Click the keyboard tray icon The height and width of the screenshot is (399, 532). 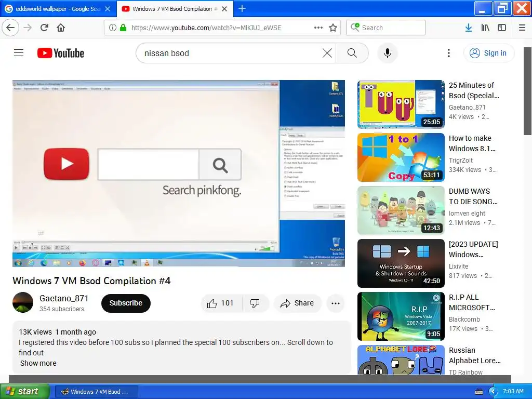click(x=478, y=392)
